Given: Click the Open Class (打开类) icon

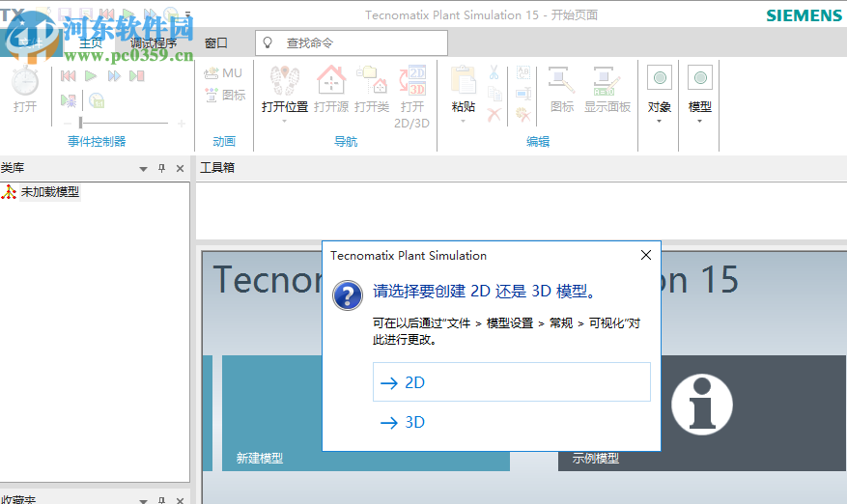Looking at the screenshot, I should click(372, 80).
